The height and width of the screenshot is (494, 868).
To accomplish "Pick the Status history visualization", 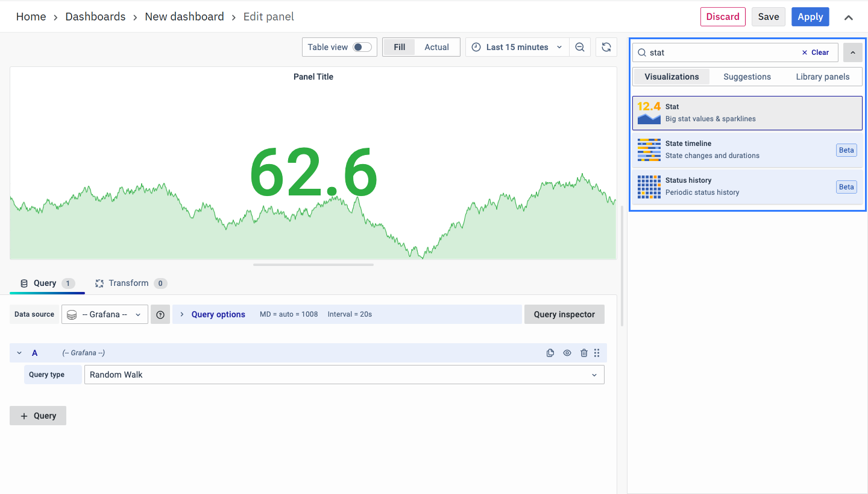I will click(x=747, y=186).
